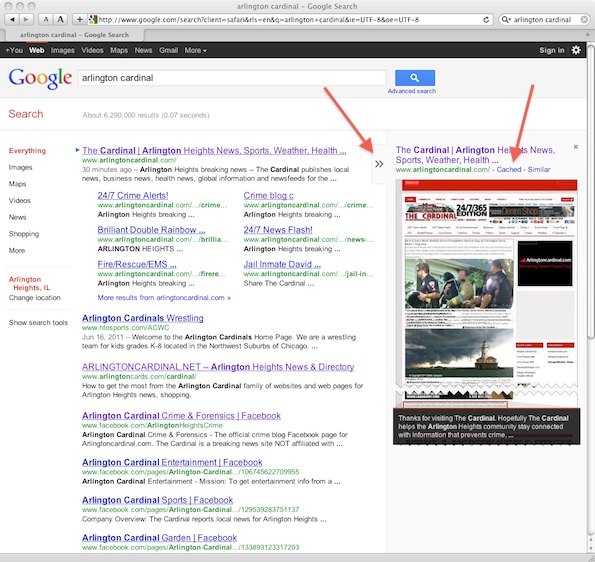Select Videos in the top black bar

[92, 50]
